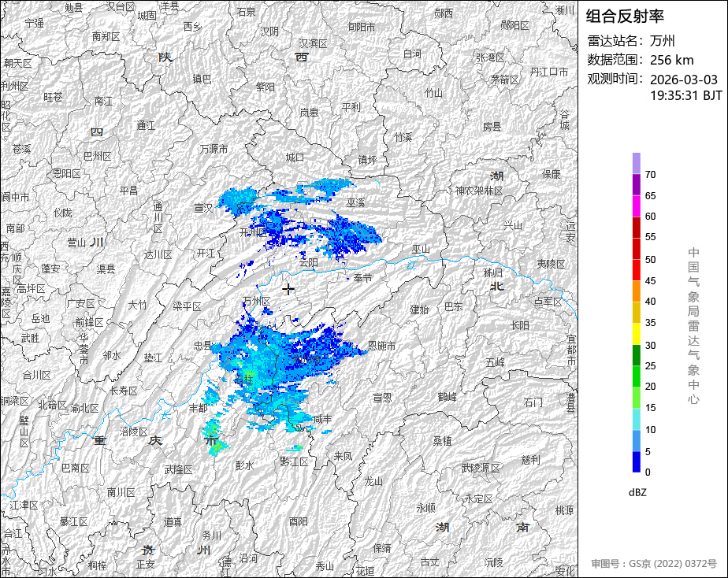This screenshot has width=728, height=578.
Task: Click the dBZ unit label
Action: [637, 493]
